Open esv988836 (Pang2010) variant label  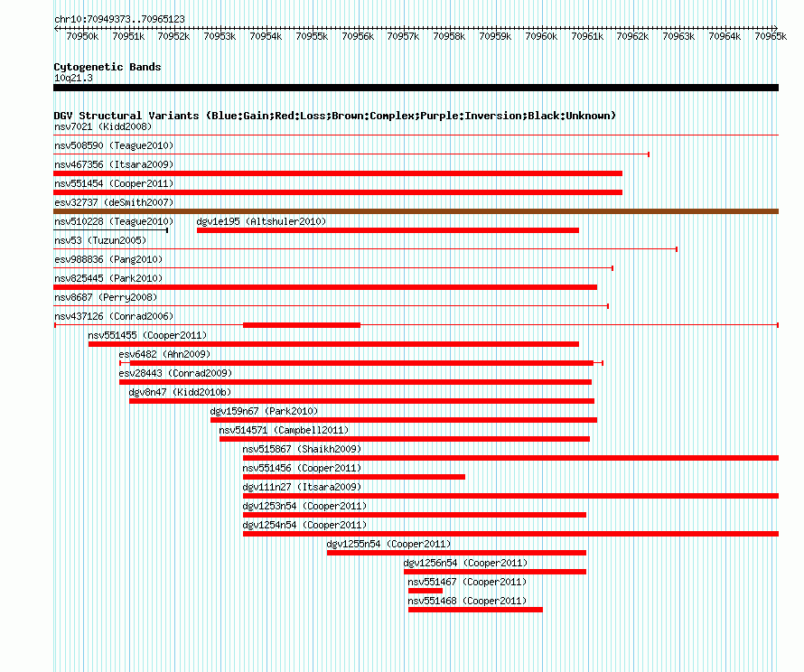coord(108,259)
